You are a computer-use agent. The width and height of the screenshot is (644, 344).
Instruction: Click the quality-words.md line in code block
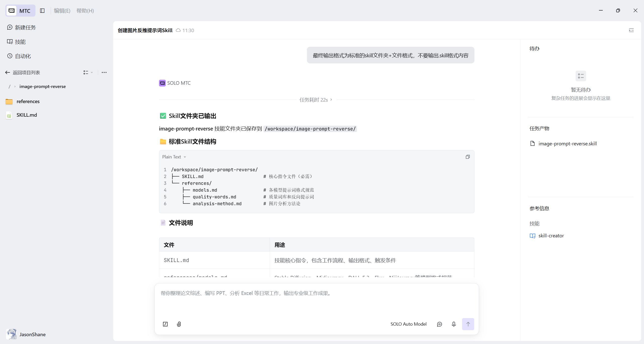(215, 197)
